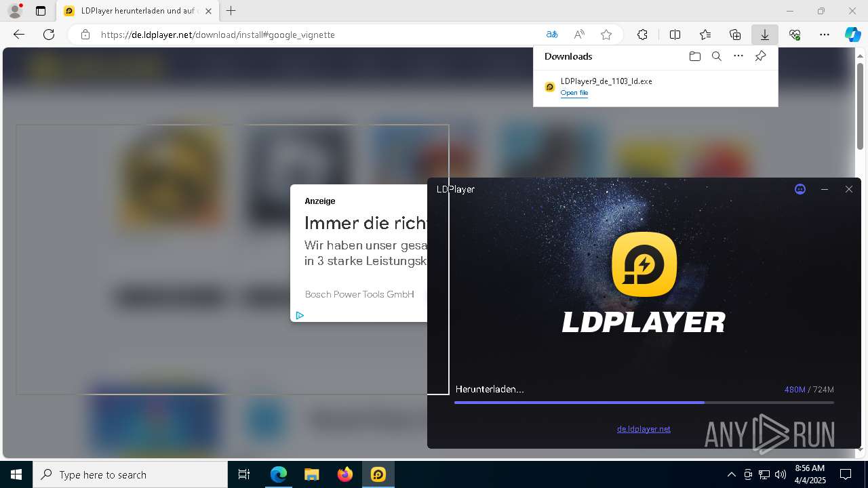The image size is (868, 488).
Task: Click the download progress bar in installer
Action: [644, 403]
